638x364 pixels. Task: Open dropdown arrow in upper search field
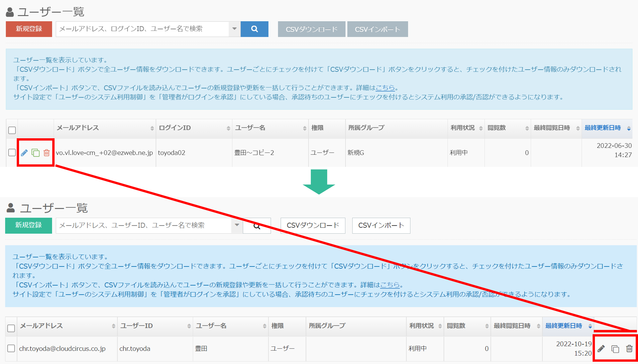(234, 29)
